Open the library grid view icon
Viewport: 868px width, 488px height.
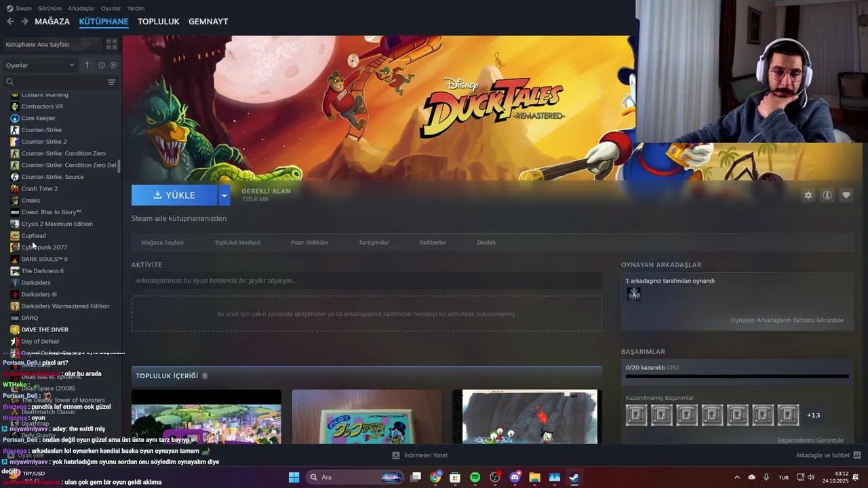[x=112, y=44]
